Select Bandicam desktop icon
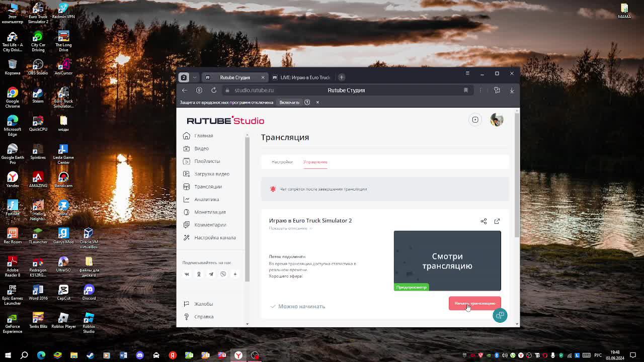The height and width of the screenshot is (362, 644). click(63, 180)
